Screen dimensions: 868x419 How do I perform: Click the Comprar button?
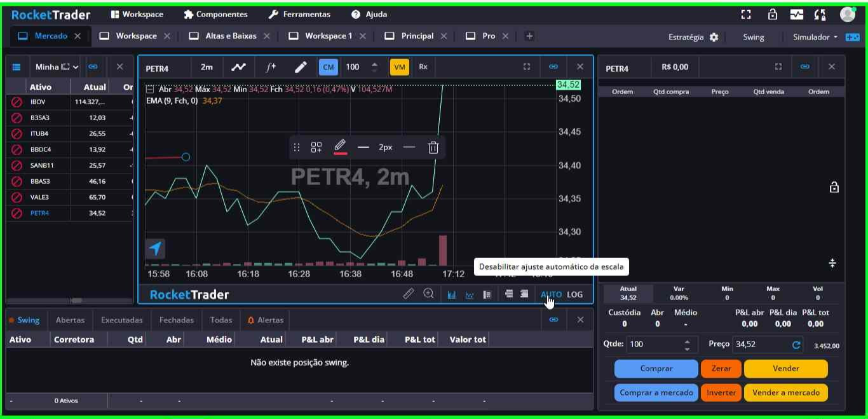click(x=656, y=368)
